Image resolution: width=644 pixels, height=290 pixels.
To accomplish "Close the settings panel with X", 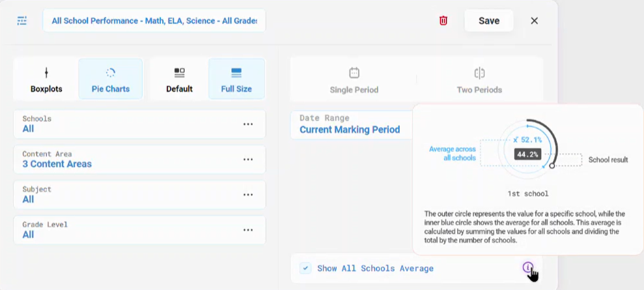I will point(535,21).
